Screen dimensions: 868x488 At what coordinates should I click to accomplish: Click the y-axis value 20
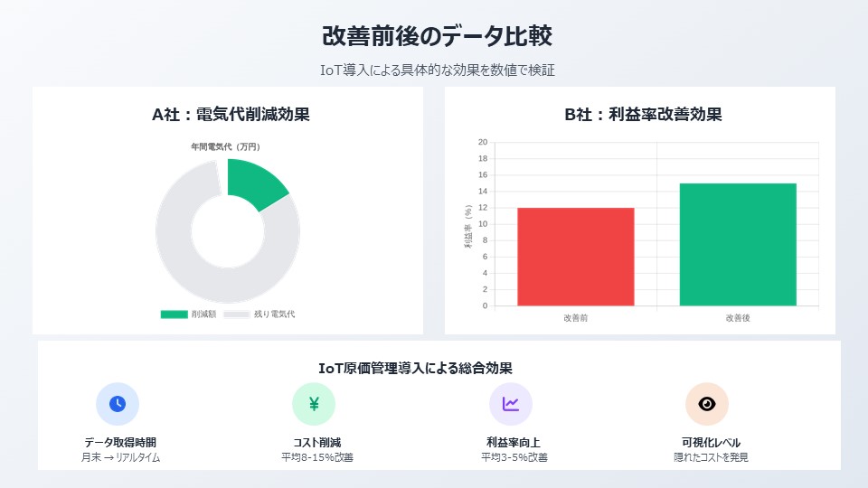(483, 142)
